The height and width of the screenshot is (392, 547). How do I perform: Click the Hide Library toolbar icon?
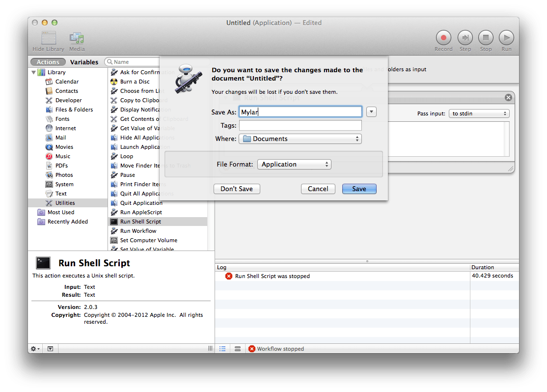click(x=49, y=38)
